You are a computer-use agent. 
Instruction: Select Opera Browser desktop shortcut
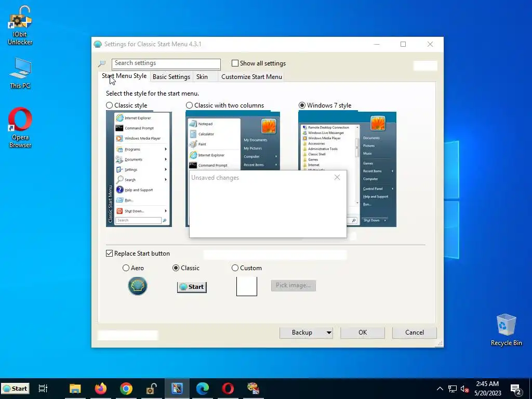coord(20,128)
